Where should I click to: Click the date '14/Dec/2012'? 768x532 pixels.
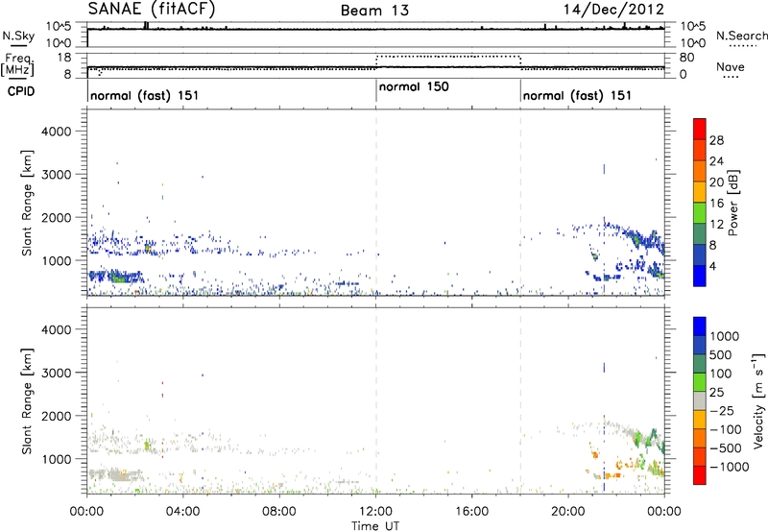coord(613,9)
